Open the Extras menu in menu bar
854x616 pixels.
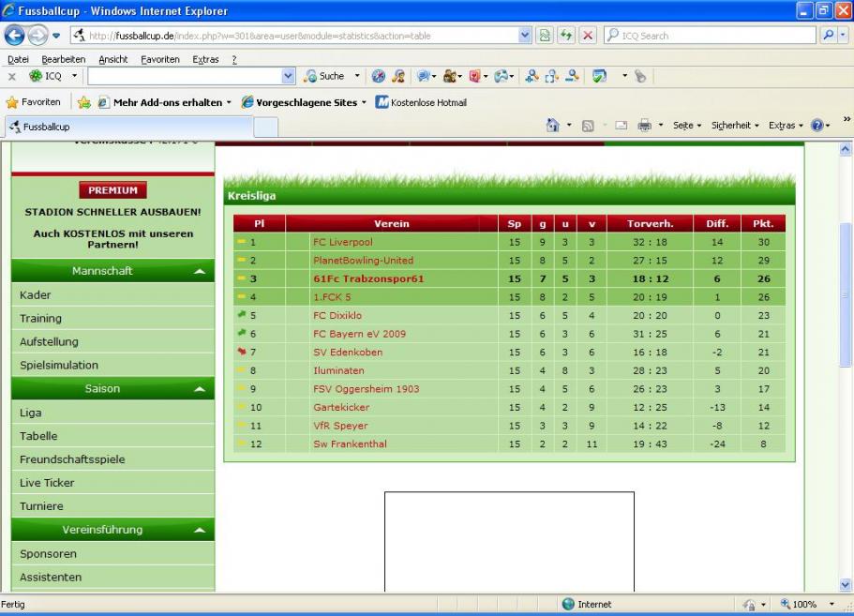[205, 59]
